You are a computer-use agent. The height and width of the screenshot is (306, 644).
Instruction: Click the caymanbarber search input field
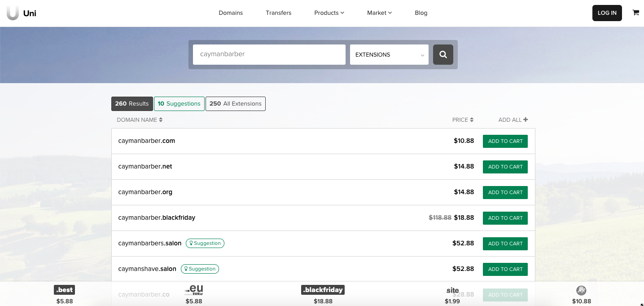point(269,54)
